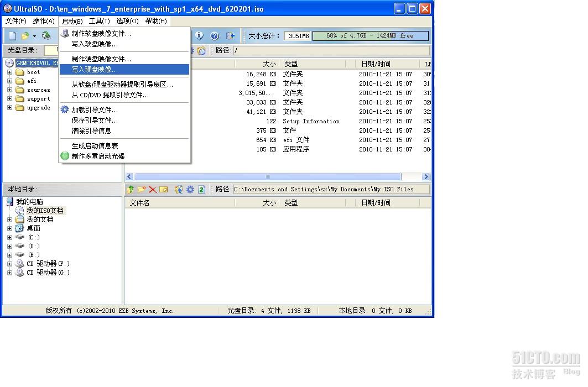Click the local Up folder icon
Viewport: 588px width, 387px height.
[131, 190]
